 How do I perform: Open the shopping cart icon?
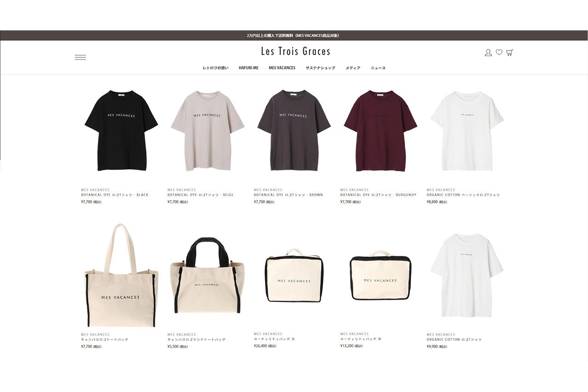pos(509,52)
